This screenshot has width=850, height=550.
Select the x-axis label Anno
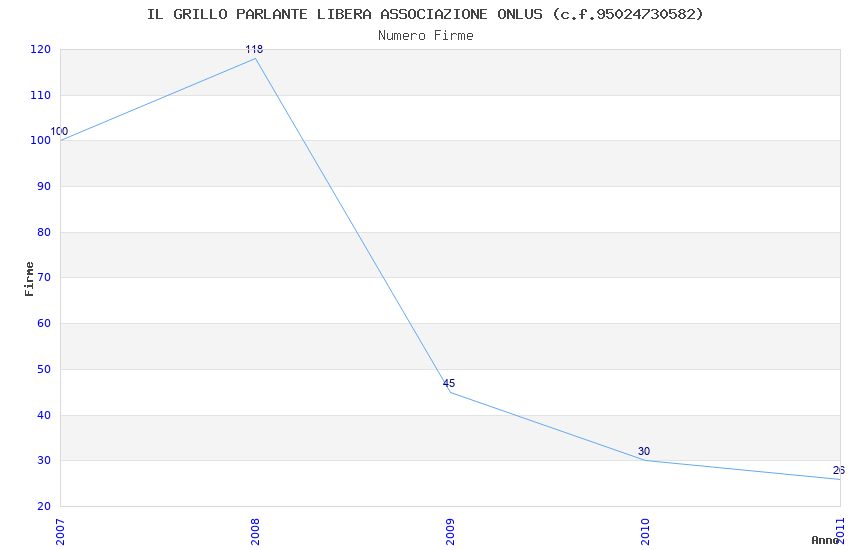pos(825,540)
